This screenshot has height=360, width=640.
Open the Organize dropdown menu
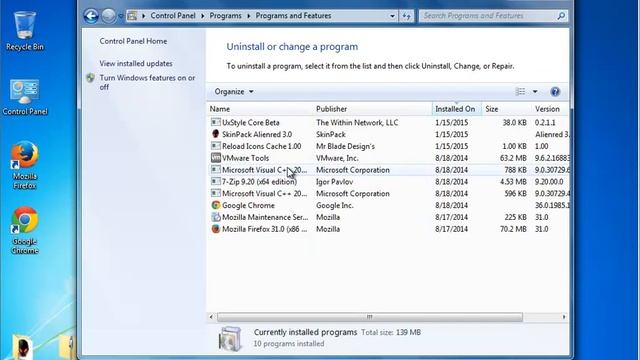(234, 91)
